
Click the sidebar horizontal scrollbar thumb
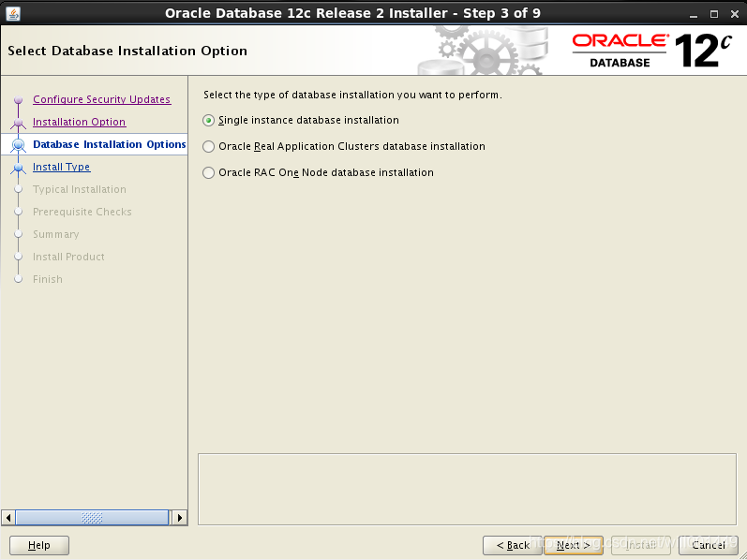(92, 518)
